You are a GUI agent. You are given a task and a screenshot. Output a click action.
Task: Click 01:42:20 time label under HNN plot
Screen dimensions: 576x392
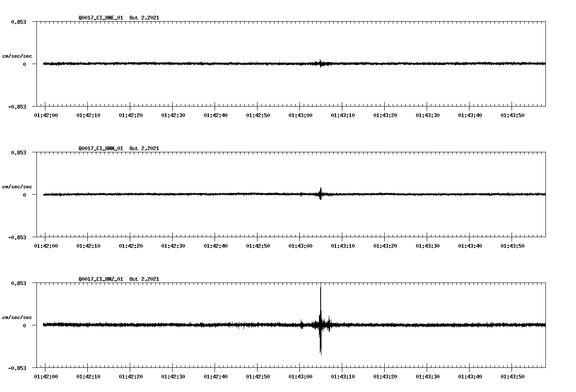click(131, 246)
